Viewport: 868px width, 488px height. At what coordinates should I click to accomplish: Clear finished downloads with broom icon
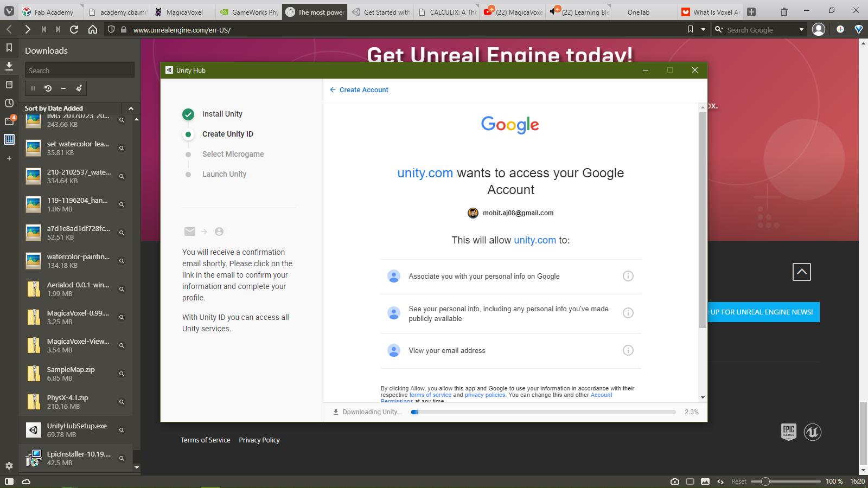[x=79, y=88]
